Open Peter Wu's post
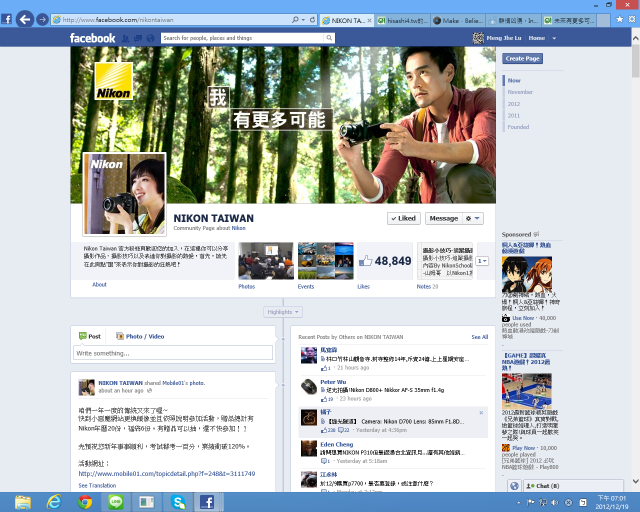 [393, 390]
